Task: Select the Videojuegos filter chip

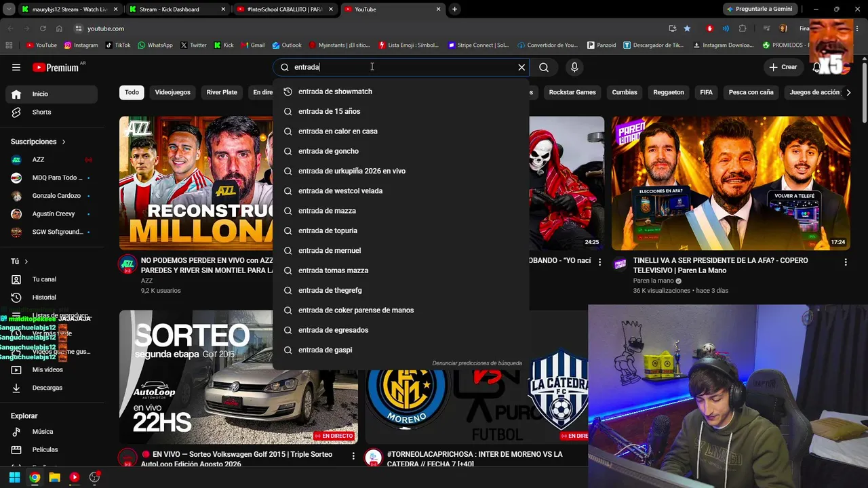Action: 173,92
